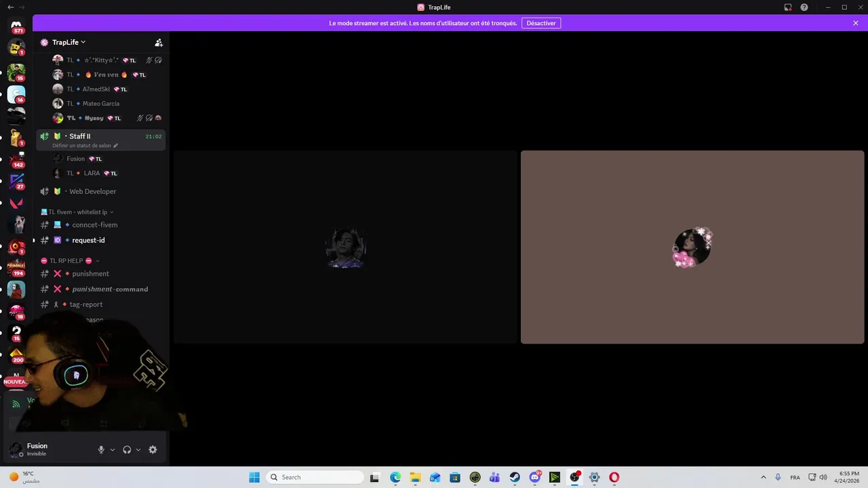Dismiss the streamer mode banner
The width and height of the screenshot is (868, 488).
click(856, 23)
